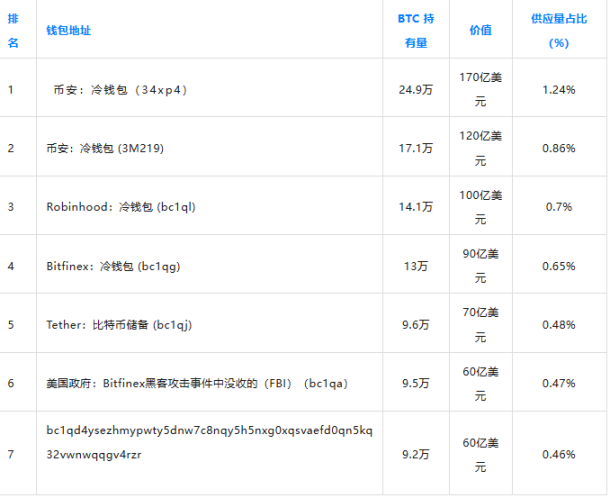Click the 0.47% supply share cell
Screen dimensions: 610x498
click(x=558, y=384)
